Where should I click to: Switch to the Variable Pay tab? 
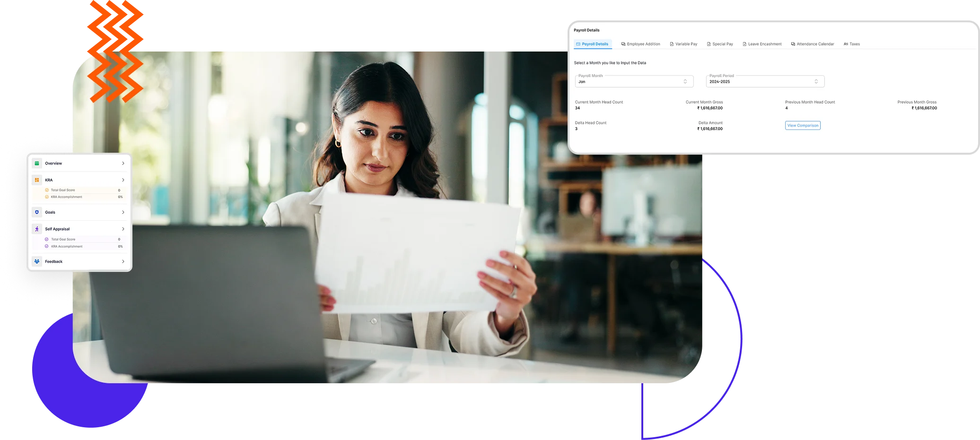[x=686, y=44]
